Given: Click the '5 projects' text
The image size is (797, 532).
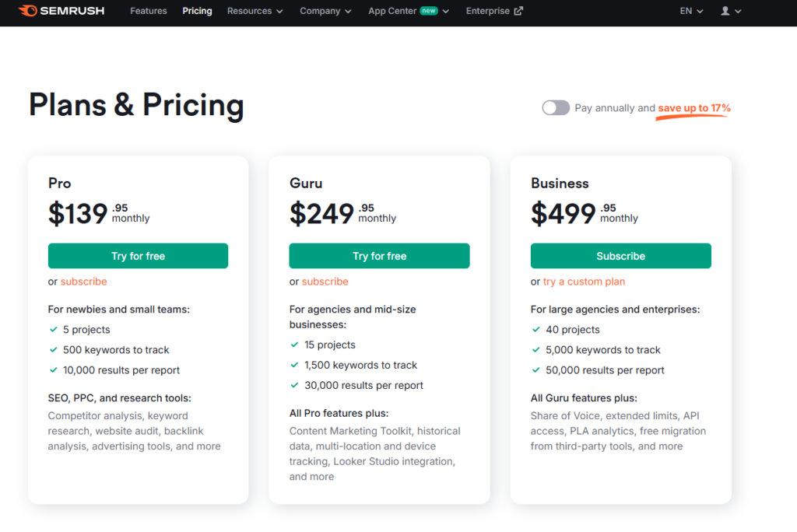Looking at the screenshot, I should pos(86,330).
